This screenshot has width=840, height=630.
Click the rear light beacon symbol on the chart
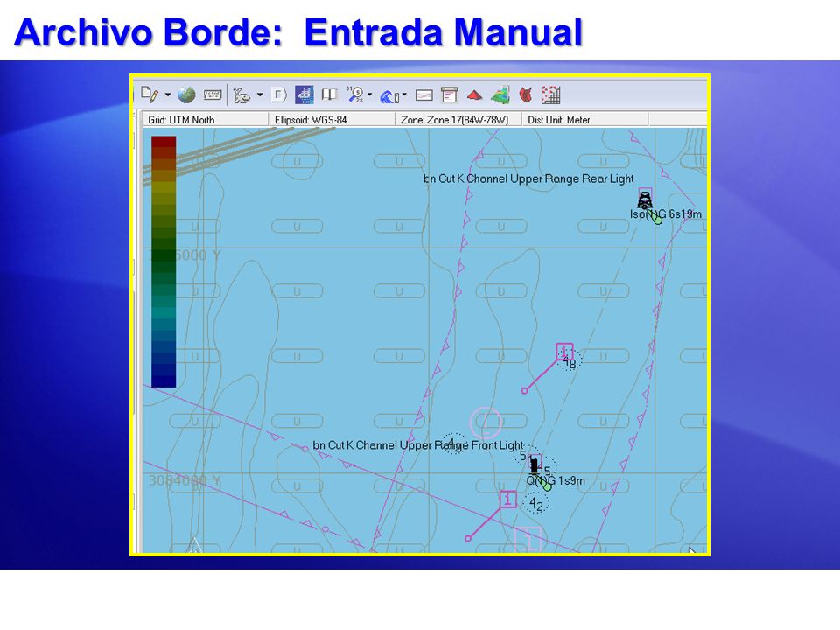[645, 199]
